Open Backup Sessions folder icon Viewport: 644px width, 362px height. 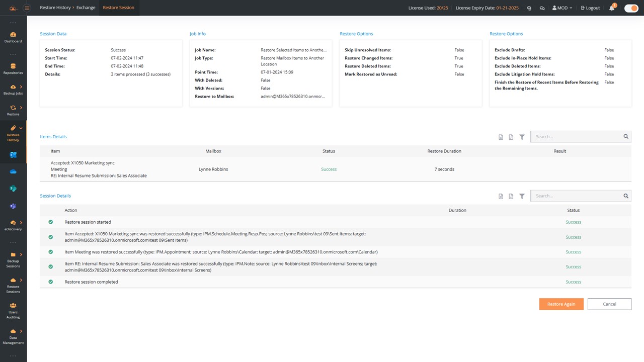(x=13, y=255)
